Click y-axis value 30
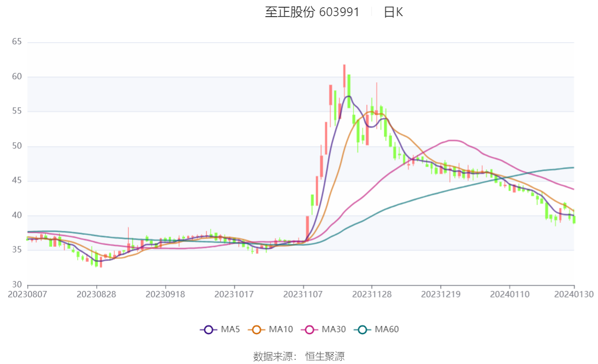598x364 pixels. tap(17, 285)
